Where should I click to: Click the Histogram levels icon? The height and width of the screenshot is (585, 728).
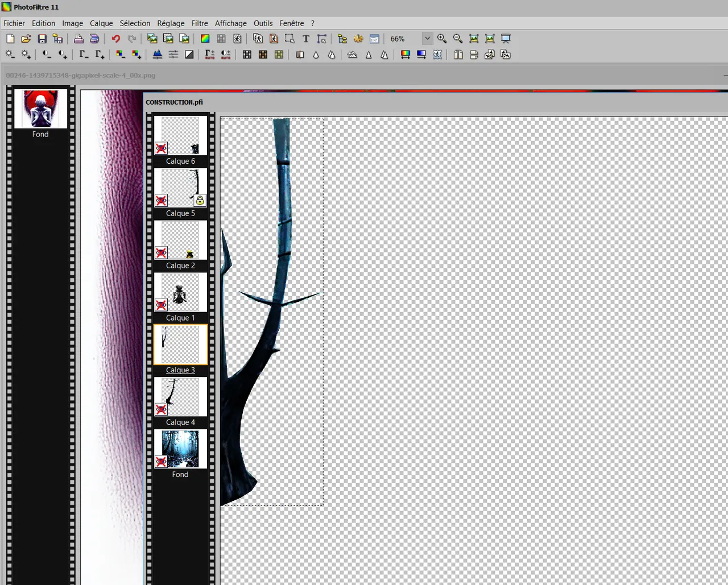(x=158, y=55)
